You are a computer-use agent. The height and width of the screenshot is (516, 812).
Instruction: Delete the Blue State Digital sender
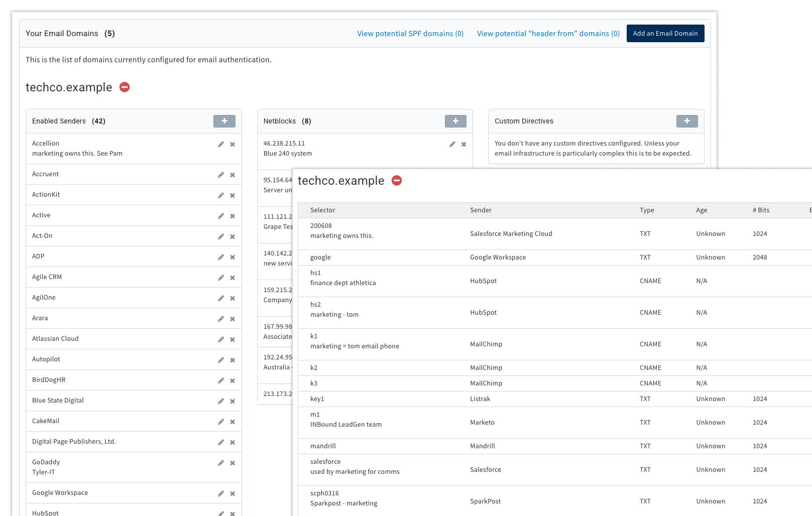[x=233, y=401]
